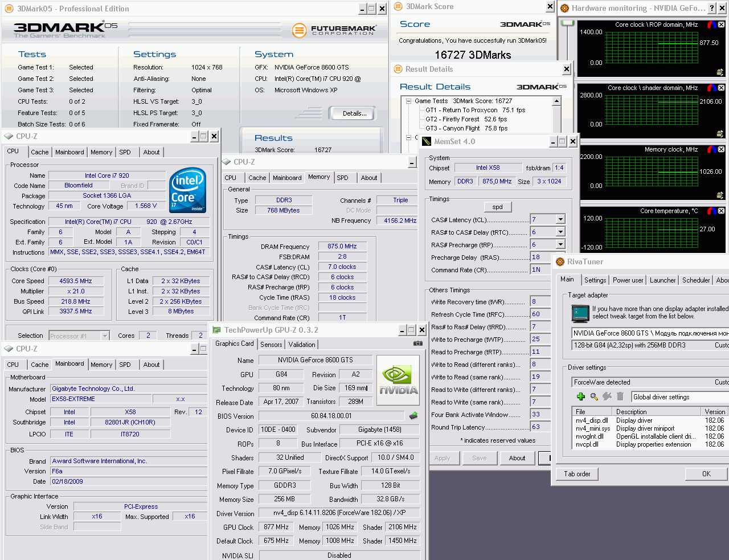Click Core Speed '4593.5 MHz' value

click(x=76, y=281)
